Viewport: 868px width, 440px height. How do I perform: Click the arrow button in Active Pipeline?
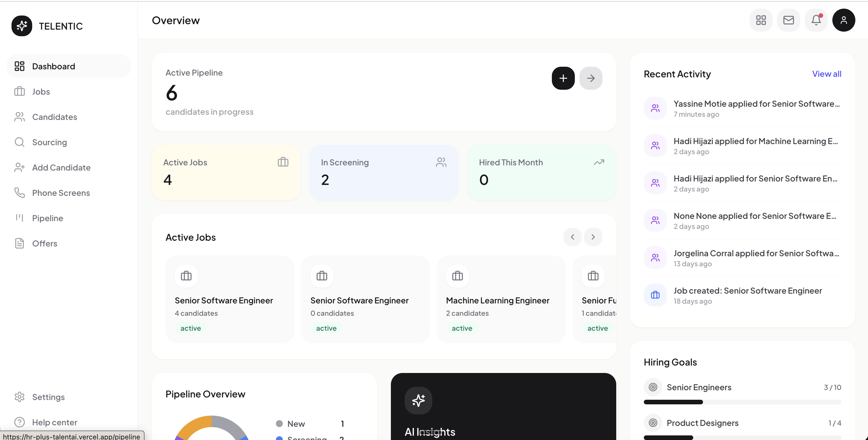tap(591, 78)
